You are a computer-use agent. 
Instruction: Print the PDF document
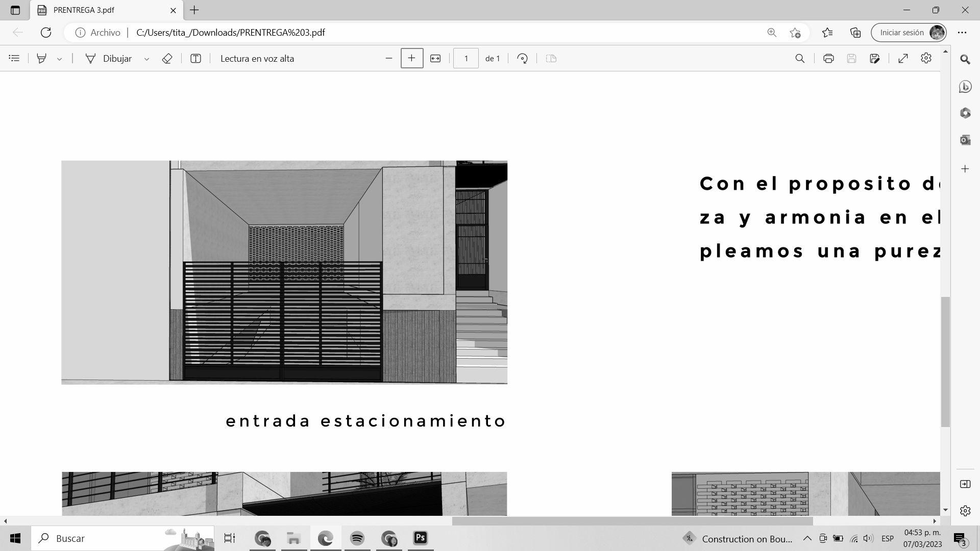(x=828, y=59)
